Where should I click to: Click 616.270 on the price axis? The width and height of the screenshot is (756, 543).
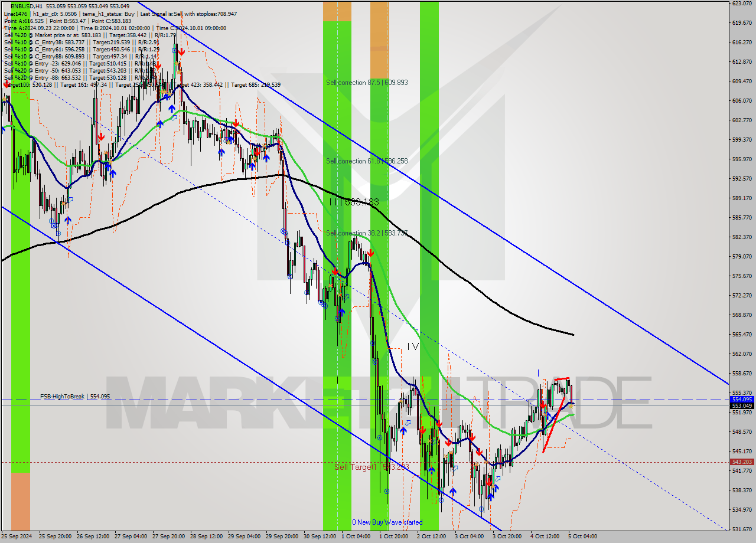coord(742,42)
